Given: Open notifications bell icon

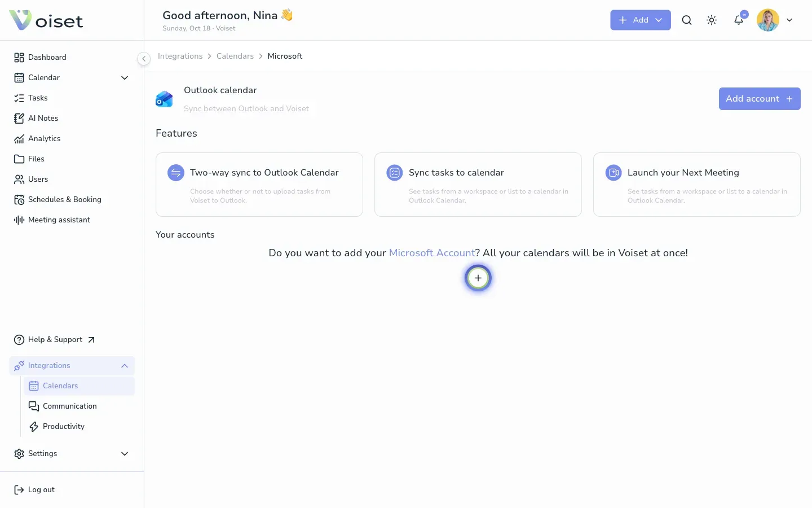Looking at the screenshot, I should click(739, 20).
